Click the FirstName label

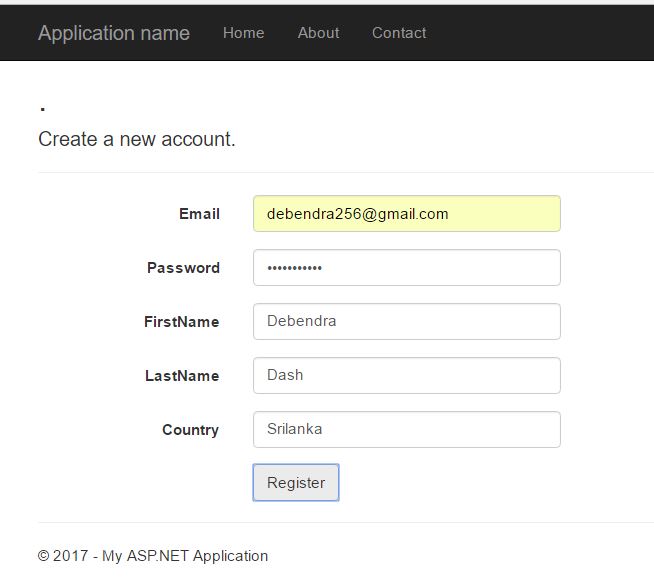pyautogui.click(x=181, y=322)
